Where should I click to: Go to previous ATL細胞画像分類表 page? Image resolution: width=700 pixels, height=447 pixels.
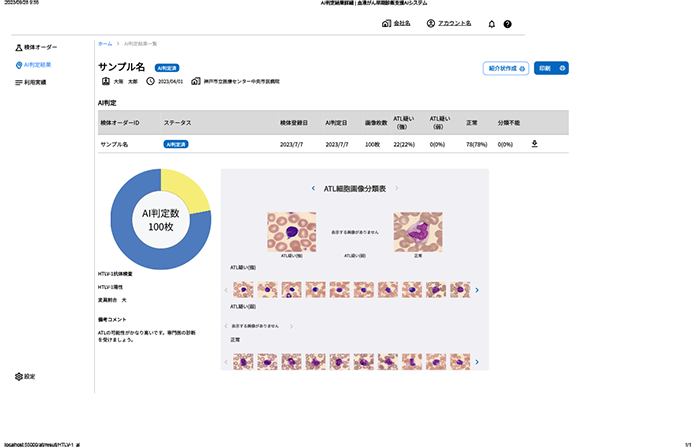pyautogui.click(x=313, y=188)
